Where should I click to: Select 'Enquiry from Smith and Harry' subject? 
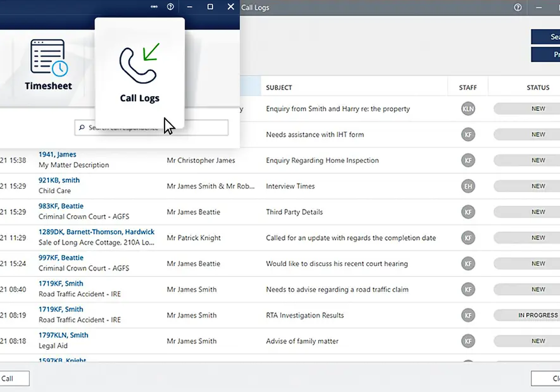[338, 109]
